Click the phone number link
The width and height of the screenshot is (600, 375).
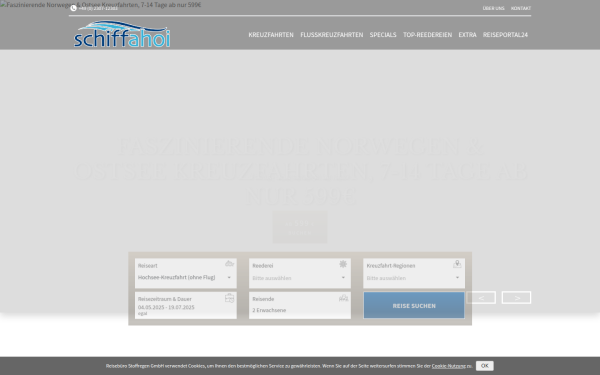point(98,8)
